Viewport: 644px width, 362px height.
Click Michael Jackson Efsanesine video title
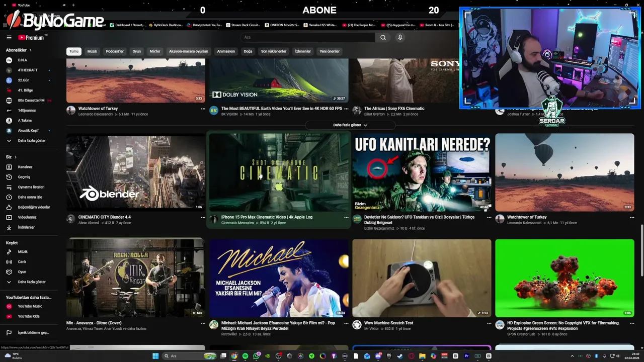coord(278,326)
